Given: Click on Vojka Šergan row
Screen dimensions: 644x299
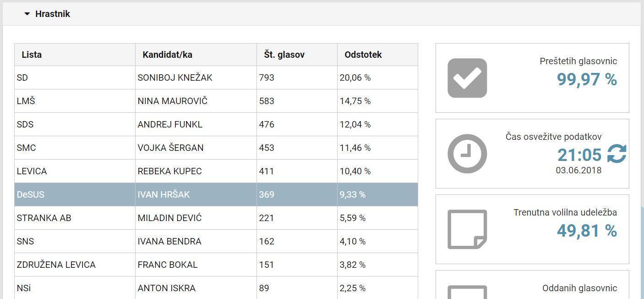Looking at the screenshot, I should (170, 148).
